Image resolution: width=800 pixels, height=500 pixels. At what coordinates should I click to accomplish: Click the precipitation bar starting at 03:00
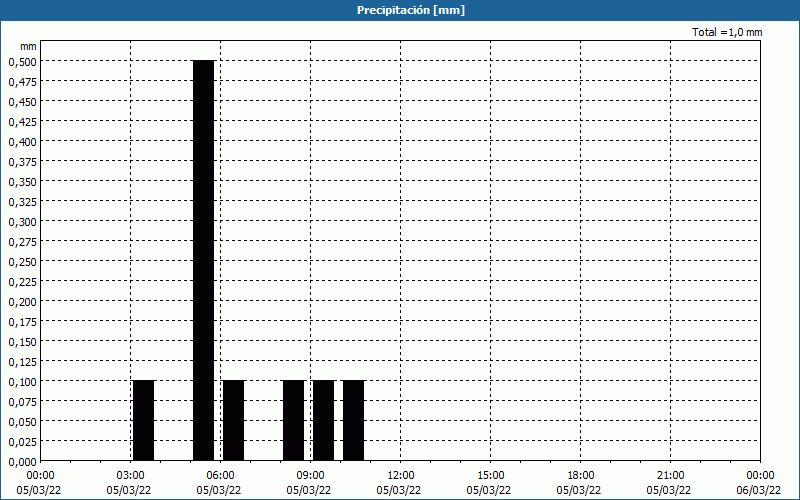[143, 420]
